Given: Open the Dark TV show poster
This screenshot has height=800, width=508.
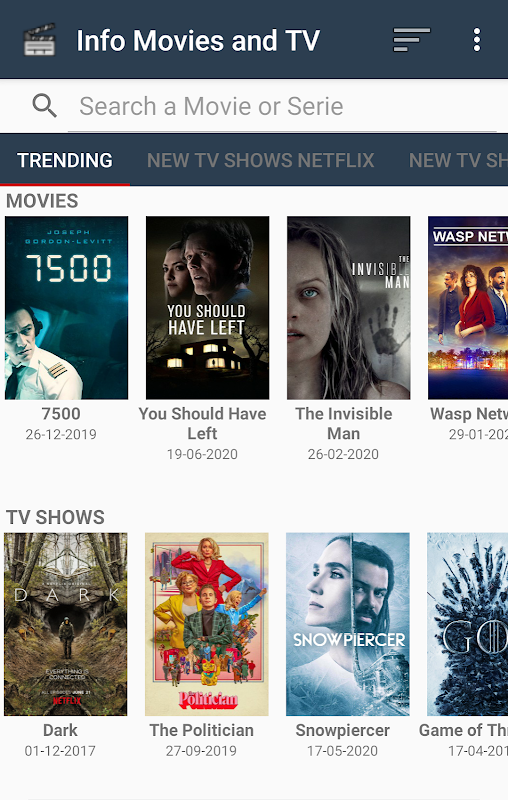Looking at the screenshot, I should (x=66, y=624).
